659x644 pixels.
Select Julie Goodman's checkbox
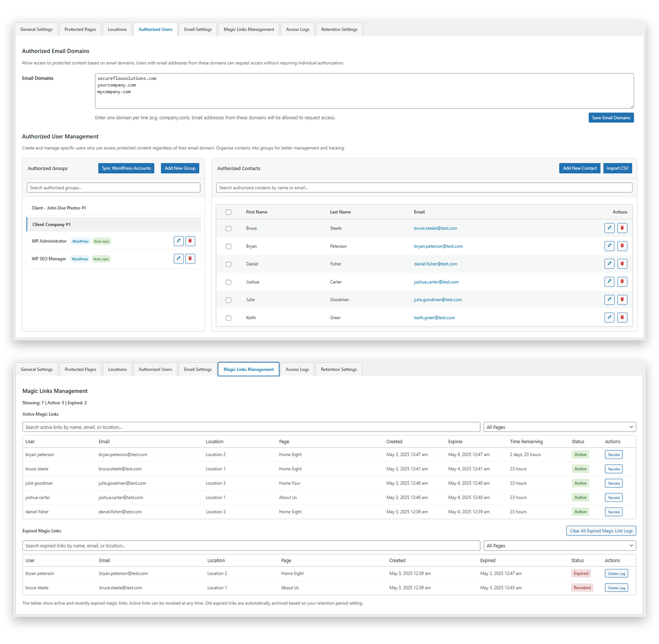coord(229,300)
